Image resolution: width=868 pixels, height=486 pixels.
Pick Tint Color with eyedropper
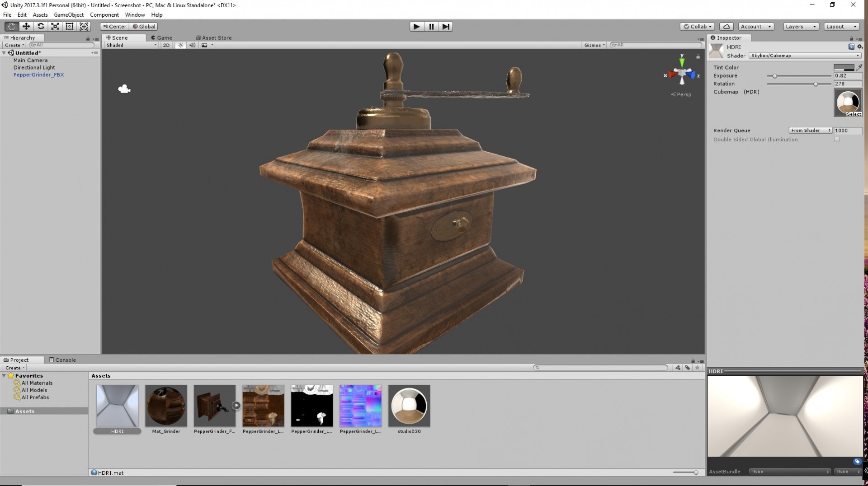pyautogui.click(x=859, y=67)
